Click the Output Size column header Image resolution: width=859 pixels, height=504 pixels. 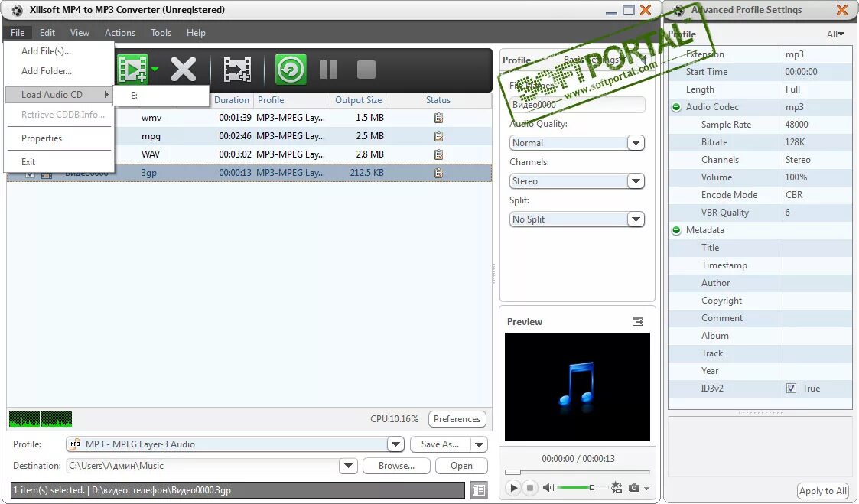click(358, 100)
